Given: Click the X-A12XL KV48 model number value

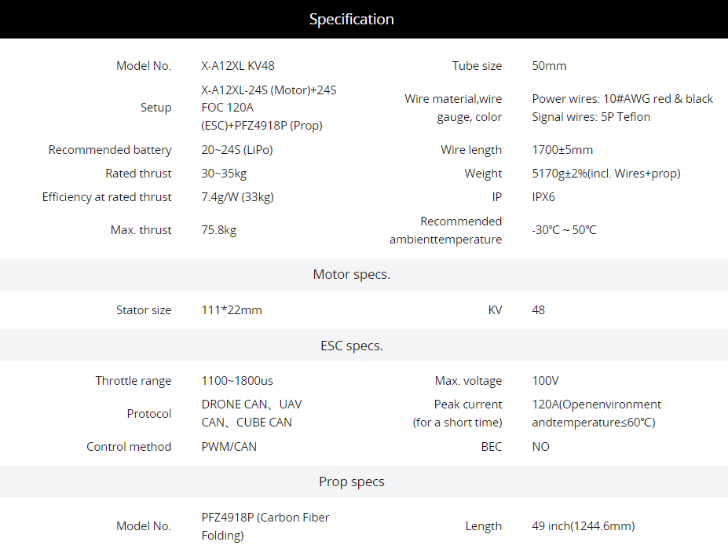Looking at the screenshot, I should (x=238, y=66).
